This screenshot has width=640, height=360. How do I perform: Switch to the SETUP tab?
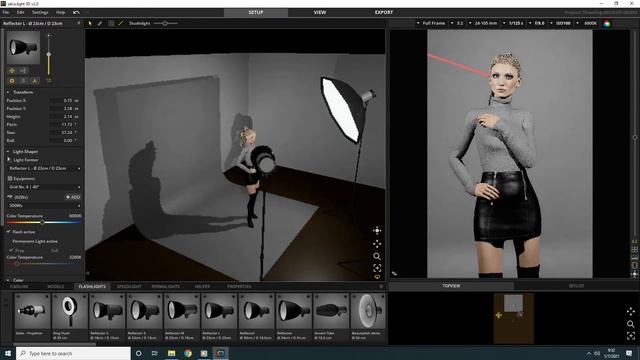256,13
